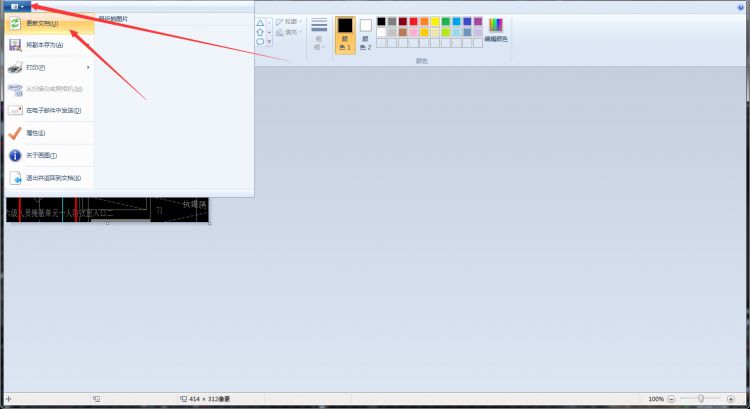Pick the indigo color swatch

point(467,22)
